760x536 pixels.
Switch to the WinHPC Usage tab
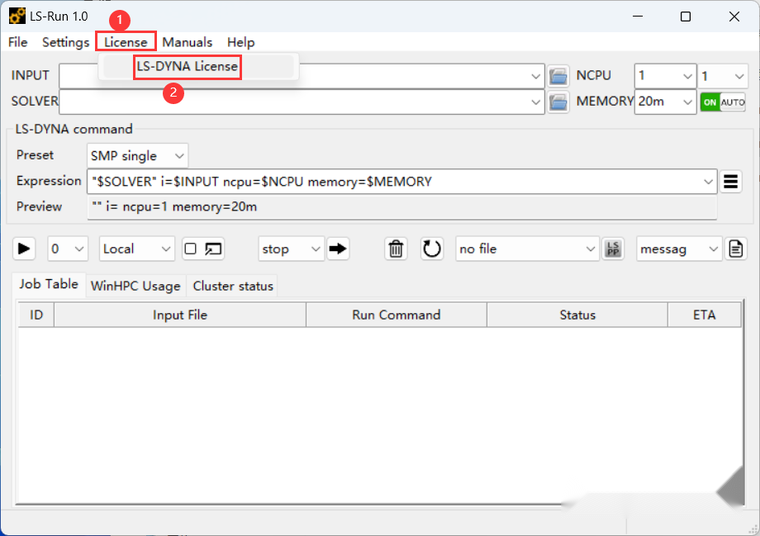point(135,286)
